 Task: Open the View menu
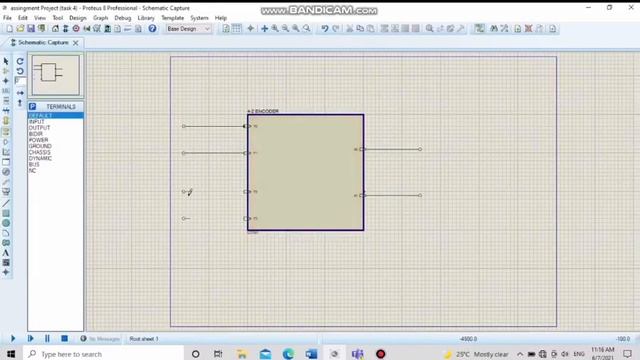click(40, 18)
